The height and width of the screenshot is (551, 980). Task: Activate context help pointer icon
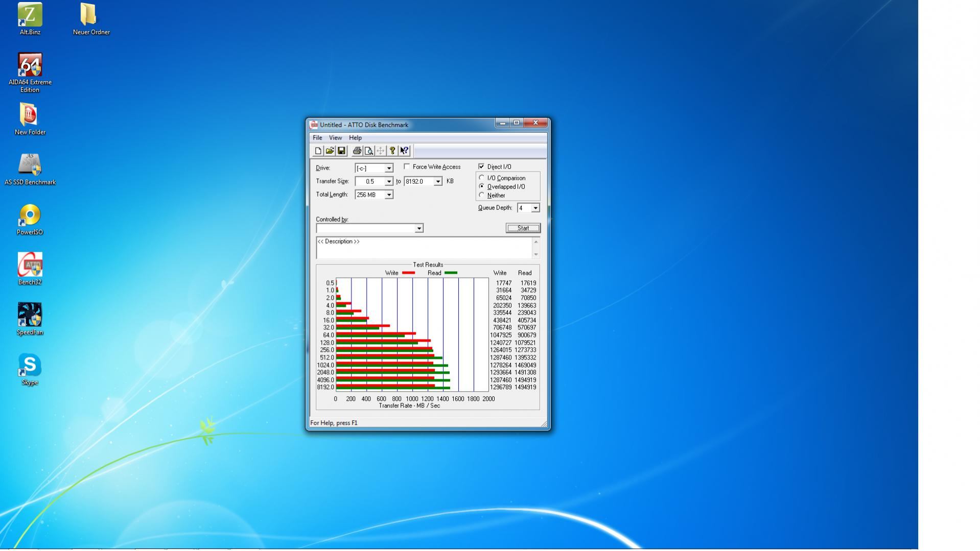pos(404,151)
